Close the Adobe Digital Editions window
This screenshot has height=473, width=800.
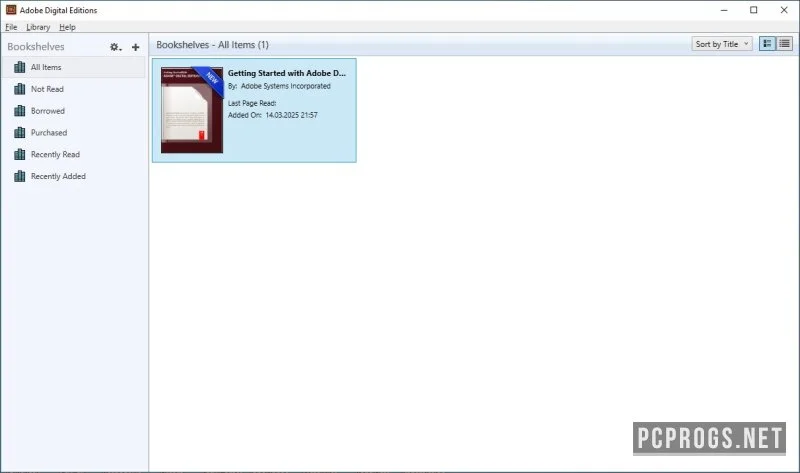click(x=784, y=10)
